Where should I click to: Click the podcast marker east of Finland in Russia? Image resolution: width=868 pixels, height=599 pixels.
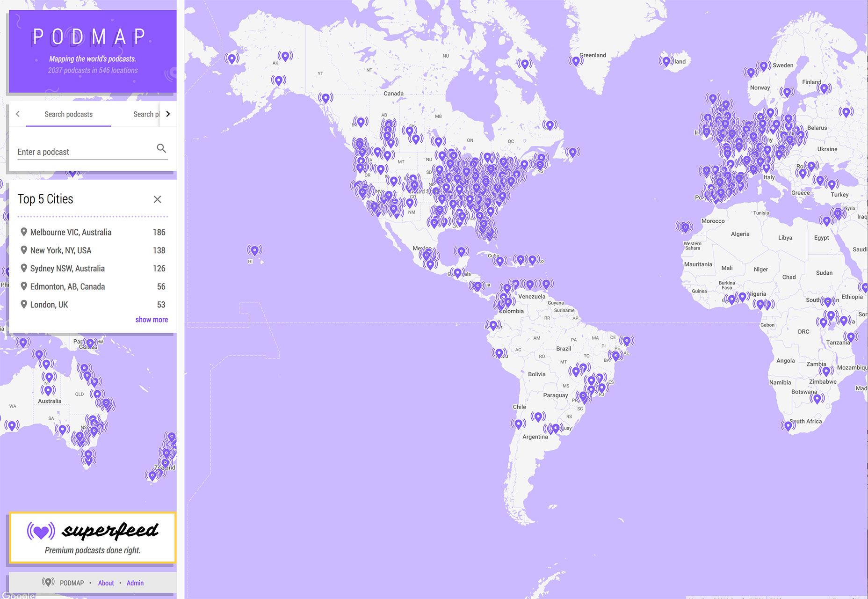click(x=846, y=112)
